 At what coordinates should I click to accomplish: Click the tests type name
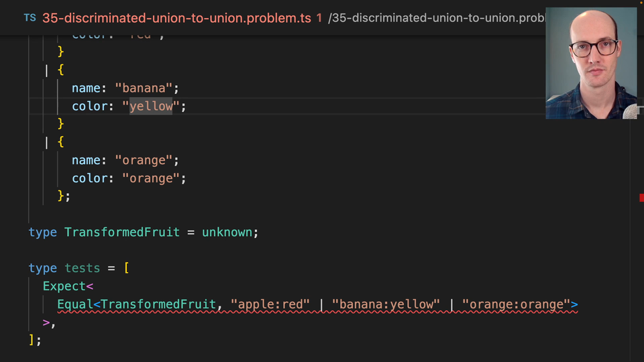[x=82, y=268]
